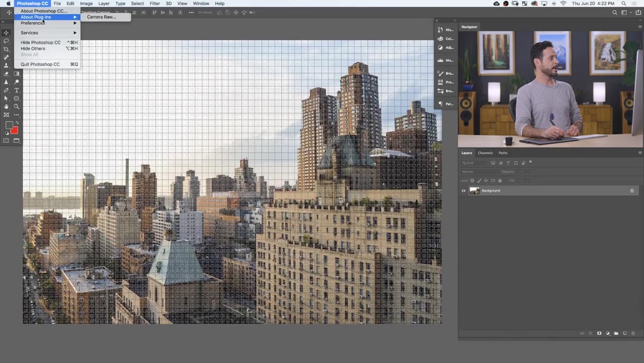
Task: Select the Zoom tool
Action: click(17, 106)
